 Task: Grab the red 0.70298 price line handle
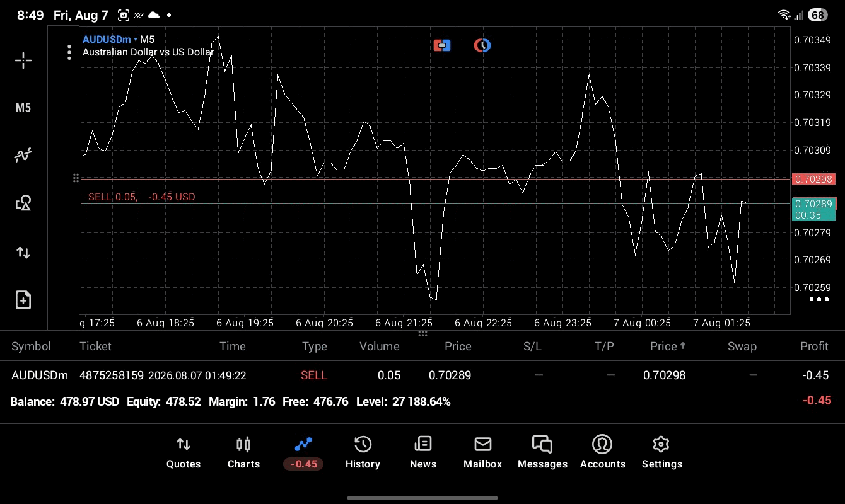point(76,178)
